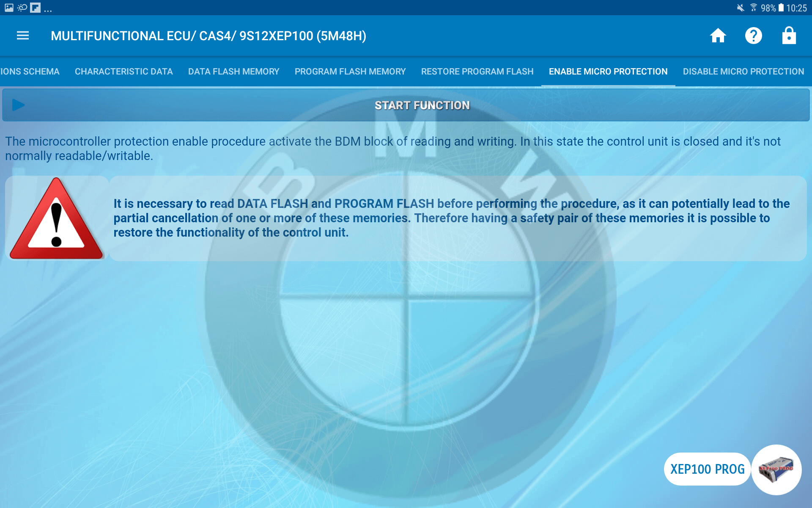Click the DATA FLASH MEMORY menu item
Image resolution: width=812 pixels, height=508 pixels.
[x=234, y=72]
